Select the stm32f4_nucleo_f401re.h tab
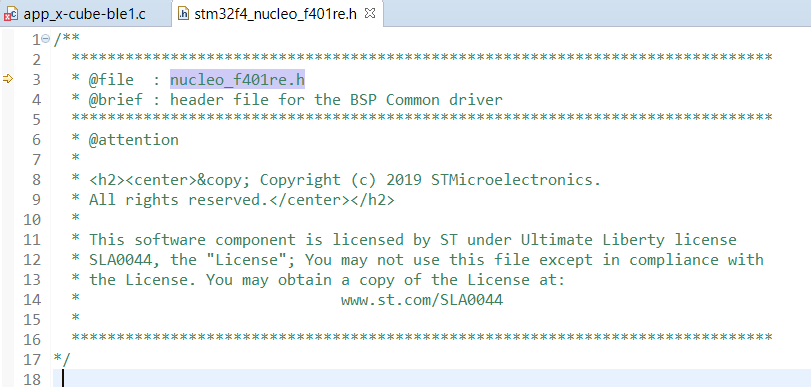 click(275, 14)
